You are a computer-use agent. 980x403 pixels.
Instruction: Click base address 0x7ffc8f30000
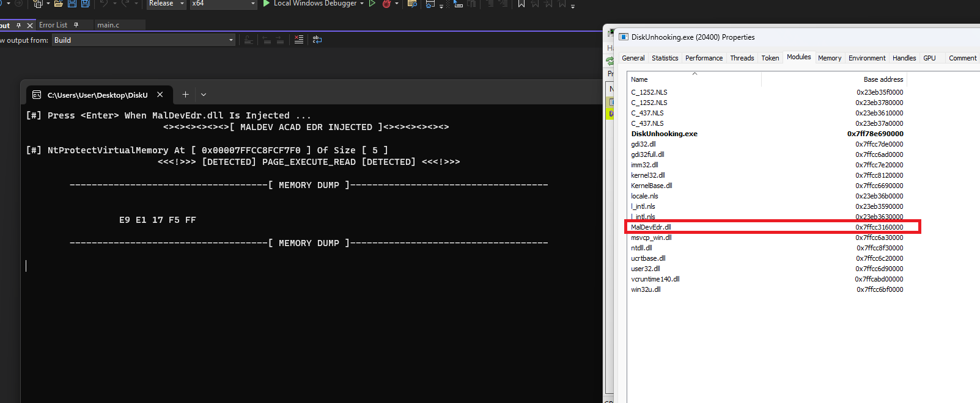(880, 248)
